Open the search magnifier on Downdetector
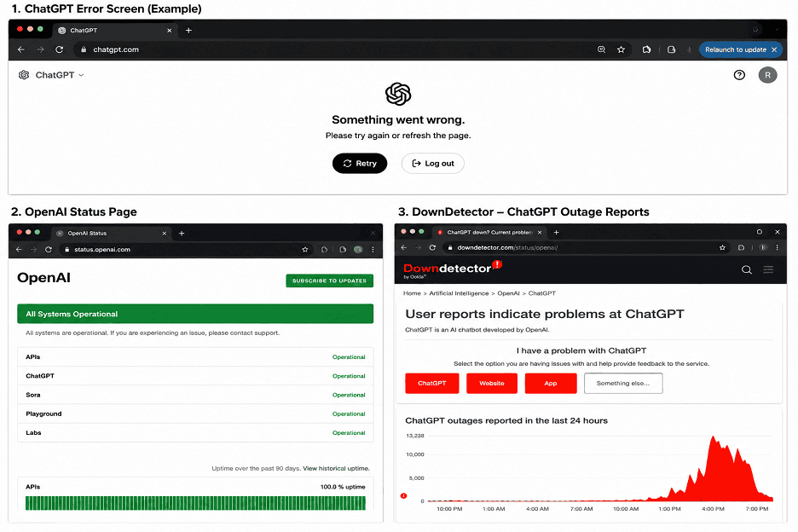The image size is (798, 532). pyautogui.click(x=747, y=269)
